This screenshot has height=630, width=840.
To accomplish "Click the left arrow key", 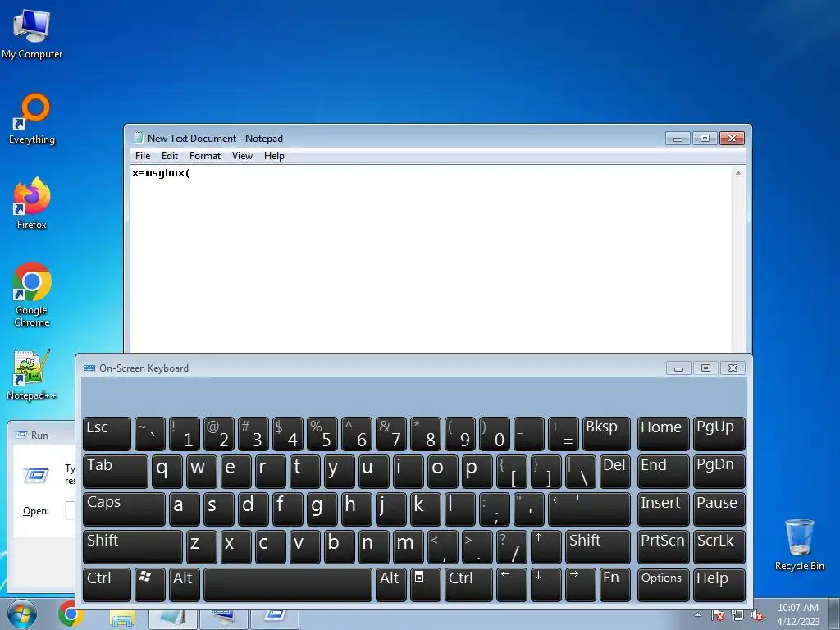I will pyautogui.click(x=512, y=584).
